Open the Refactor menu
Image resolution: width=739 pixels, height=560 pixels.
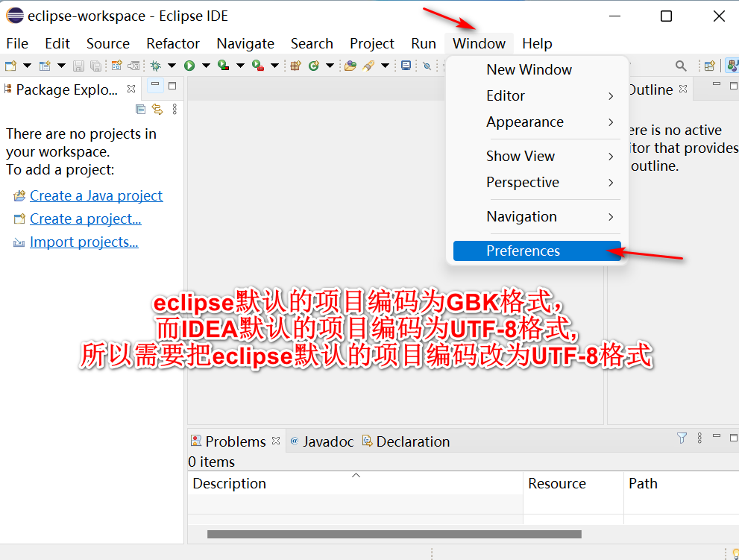[x=173, y=43]
